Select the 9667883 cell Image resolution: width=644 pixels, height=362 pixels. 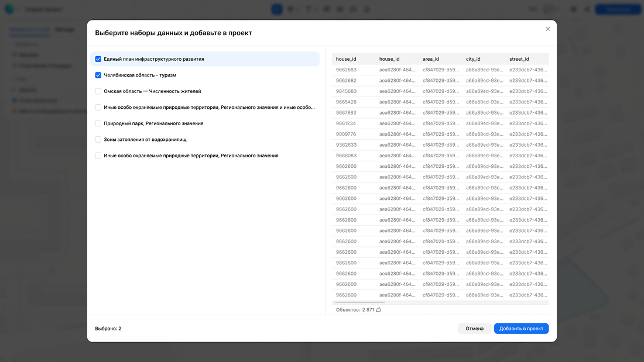pos(346,112)
